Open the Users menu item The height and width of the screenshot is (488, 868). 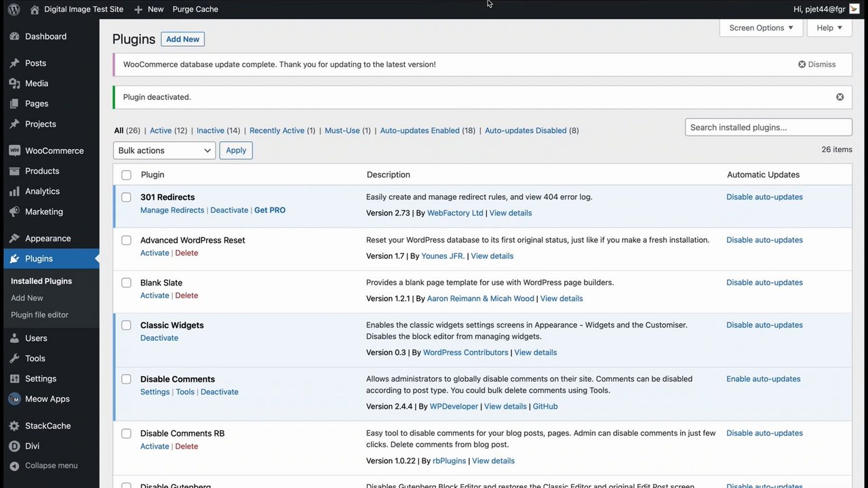(36, 338)
